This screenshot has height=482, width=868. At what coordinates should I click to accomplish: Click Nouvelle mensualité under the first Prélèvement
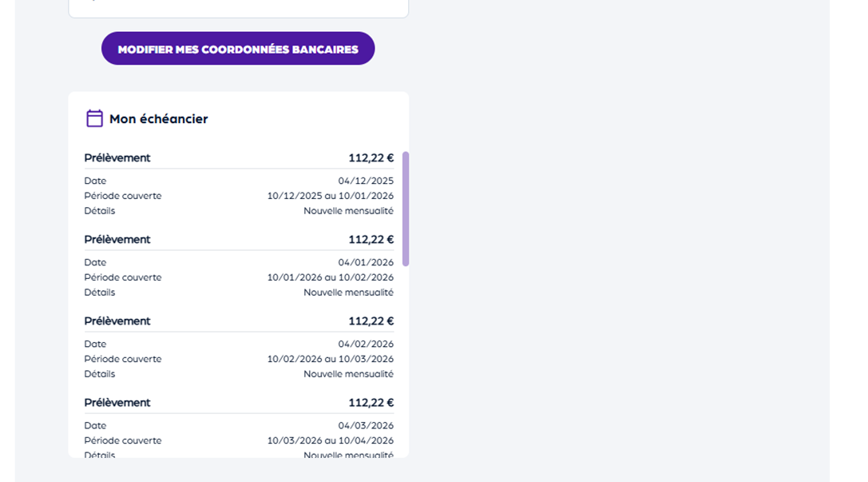tap(348, 211)
